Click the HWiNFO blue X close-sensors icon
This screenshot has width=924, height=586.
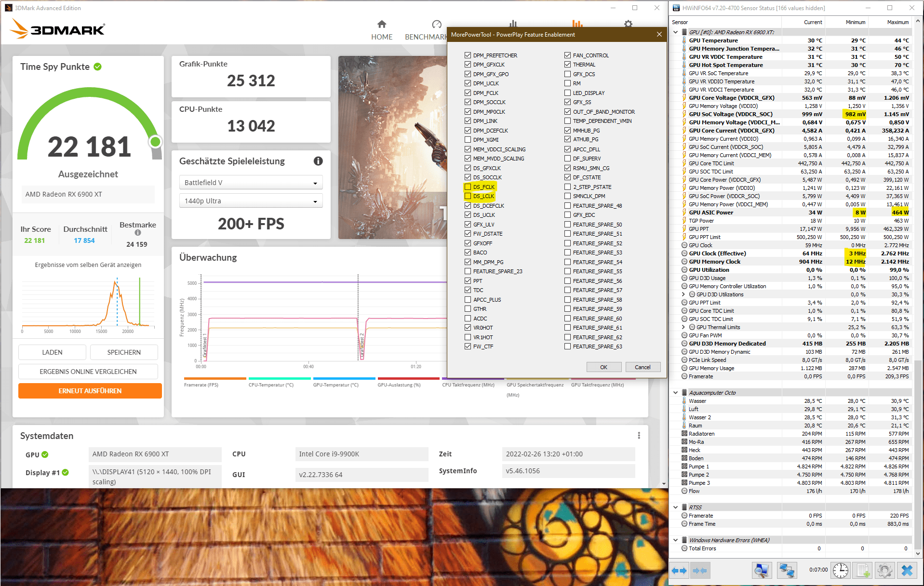pos(907,571)
